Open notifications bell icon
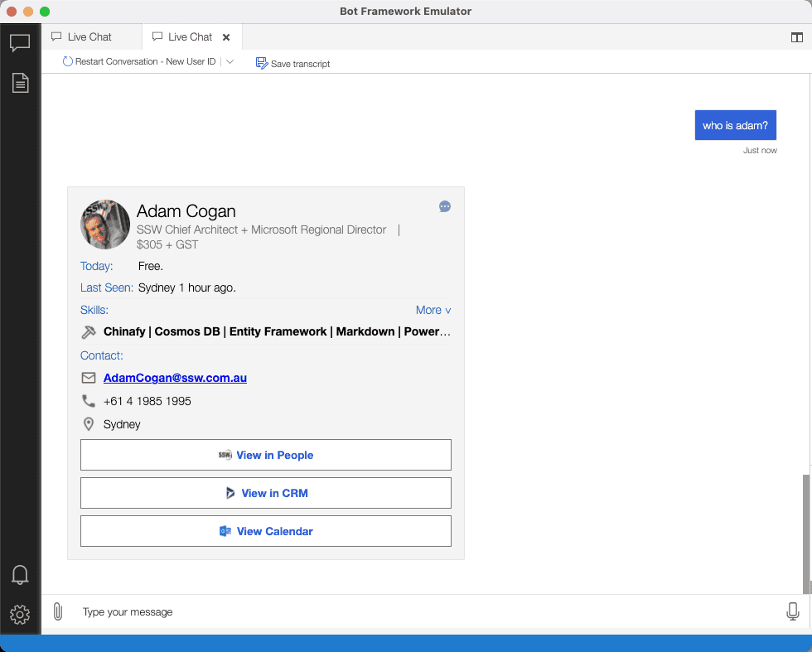This screenshot has height=652, width=812. click(x=20, y=574)
